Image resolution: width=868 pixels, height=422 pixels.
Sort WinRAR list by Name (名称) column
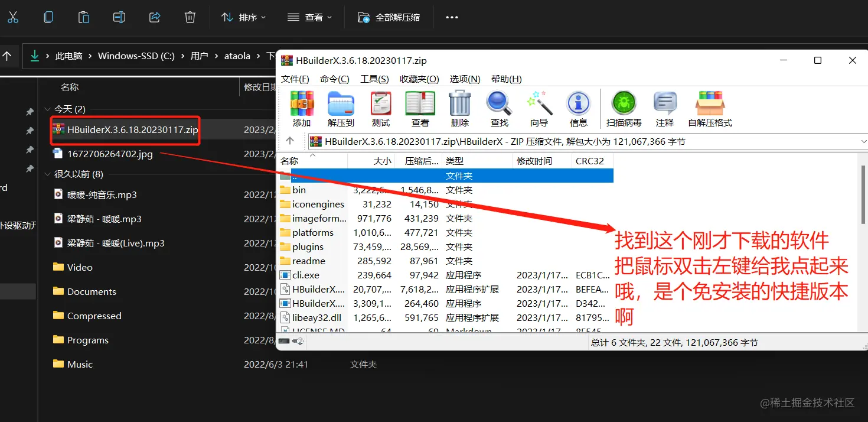pos(312,161)
